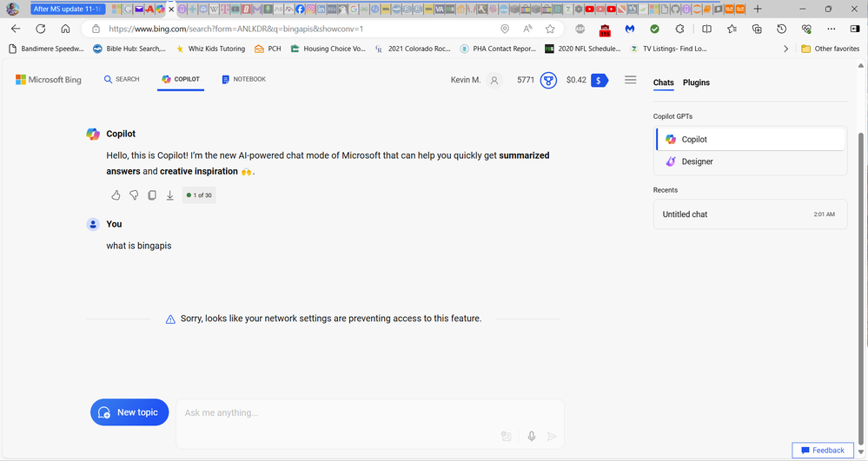Select the COPILOT tab
The image size is (868, 461).
coord(181,79)
